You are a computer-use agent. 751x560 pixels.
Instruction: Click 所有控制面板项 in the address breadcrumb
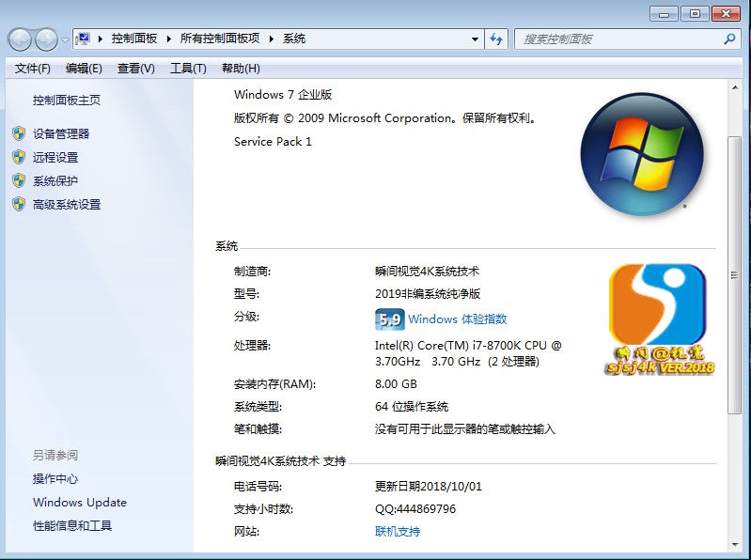[220, 39]
